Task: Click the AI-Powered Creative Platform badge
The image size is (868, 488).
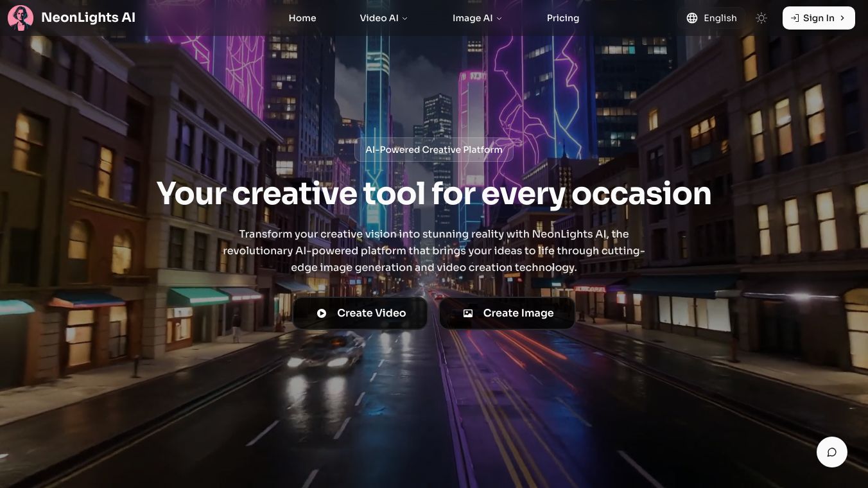Action: (434, 150)
